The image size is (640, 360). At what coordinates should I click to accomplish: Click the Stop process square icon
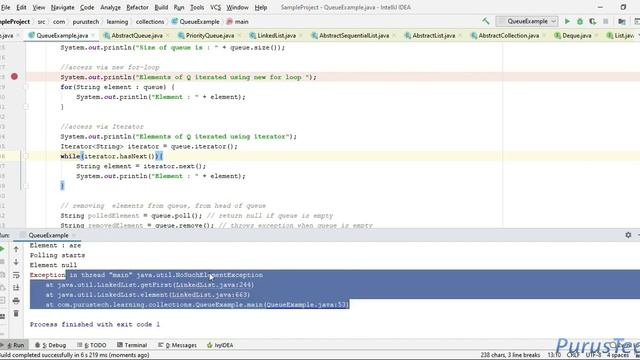(605, 21)
